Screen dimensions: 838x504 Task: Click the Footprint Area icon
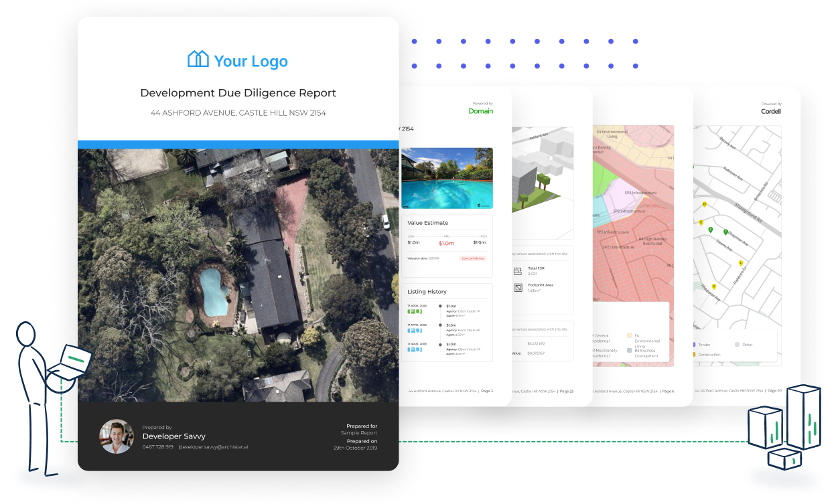(518, 288)
